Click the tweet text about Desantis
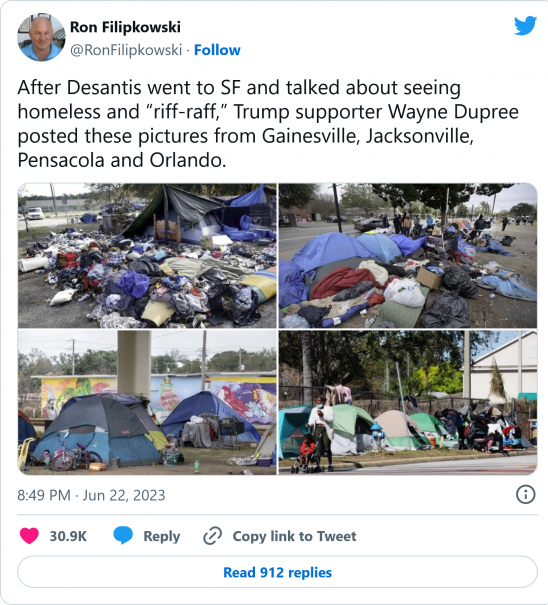This screenshot has height=605, width=548. tap(268, 123)
